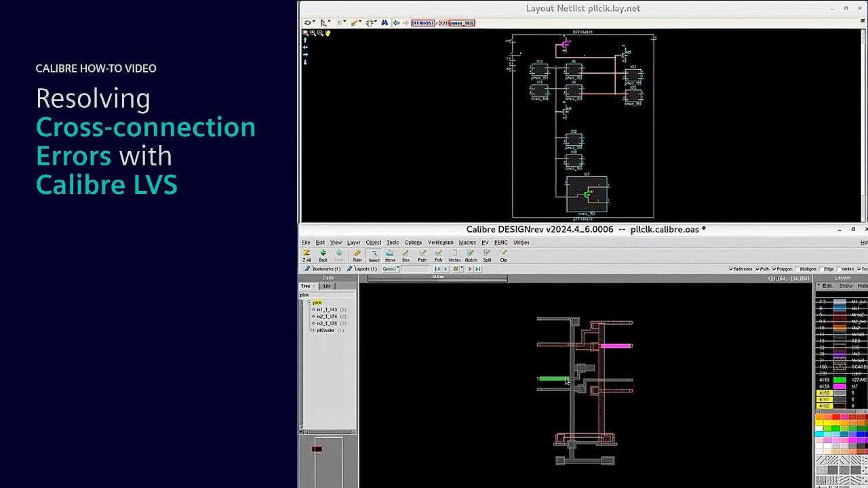Select the Notch tool
868x488 pixels.
tap(471, 256)
